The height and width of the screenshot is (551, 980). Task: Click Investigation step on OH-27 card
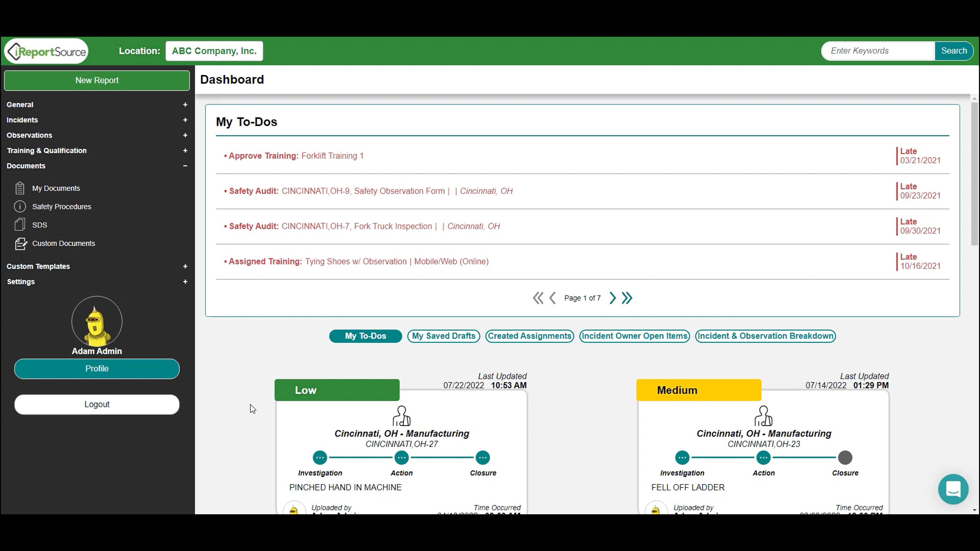point(320,458)
